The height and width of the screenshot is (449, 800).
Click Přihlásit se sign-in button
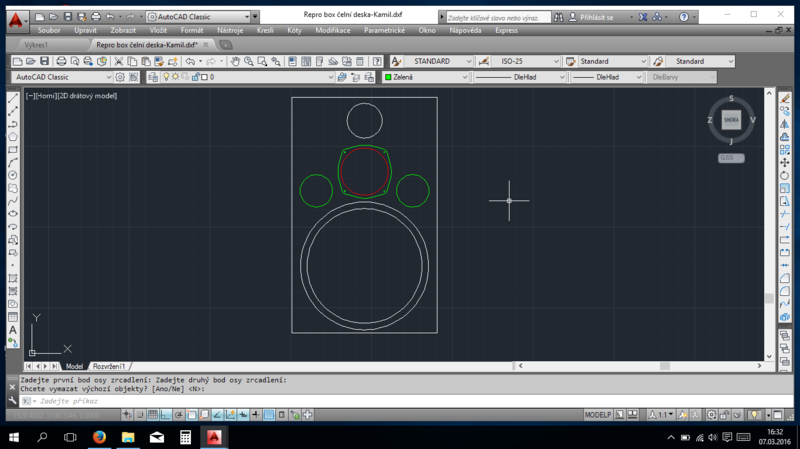click(x=592, y=17)
